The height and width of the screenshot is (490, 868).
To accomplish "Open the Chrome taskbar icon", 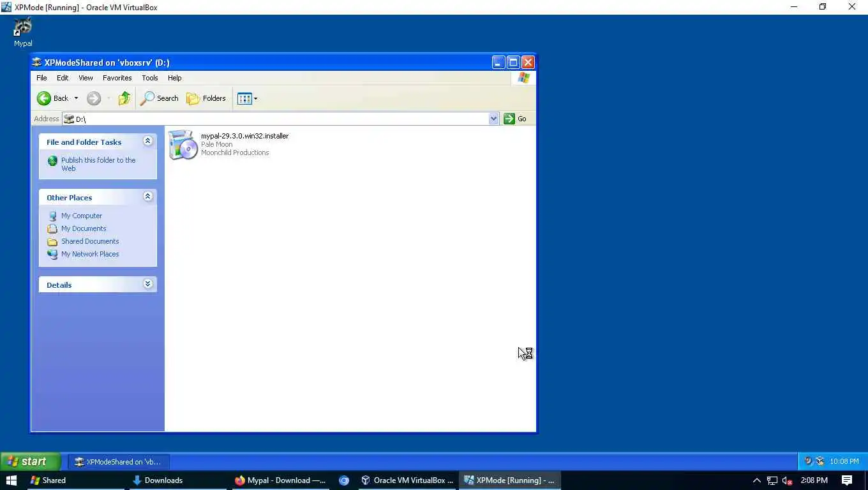I will click(x=344, y=480).
